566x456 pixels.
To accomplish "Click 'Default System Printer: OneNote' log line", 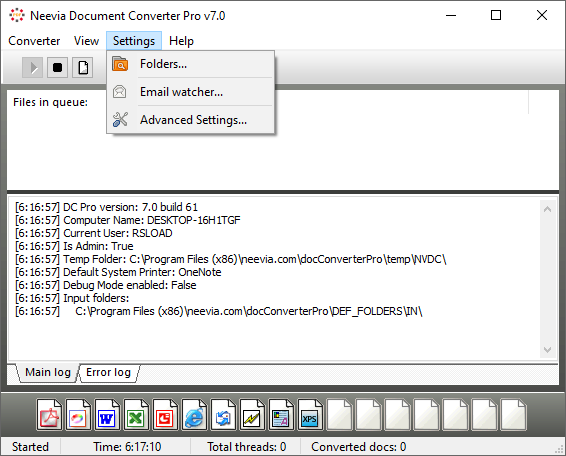I will pos(118,272).
